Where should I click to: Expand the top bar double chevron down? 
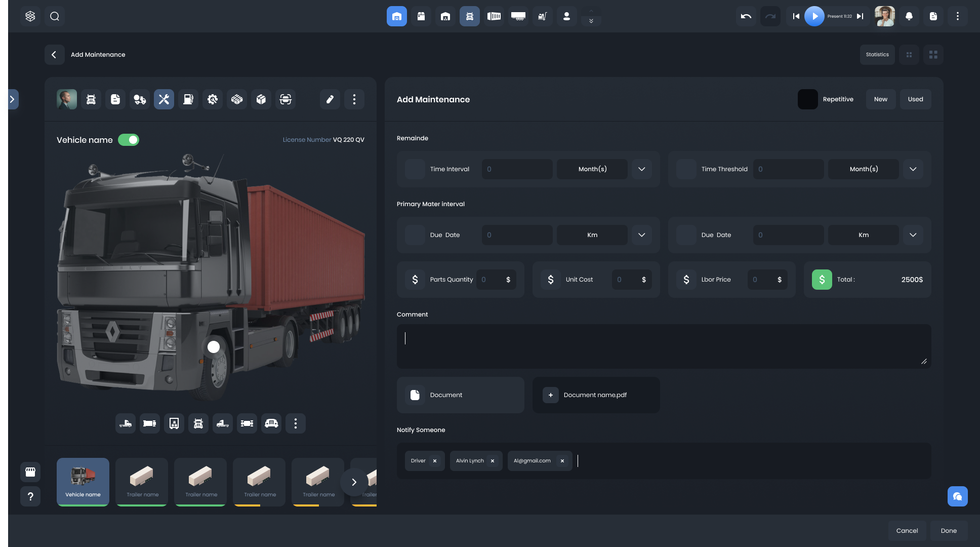(591, 21)
